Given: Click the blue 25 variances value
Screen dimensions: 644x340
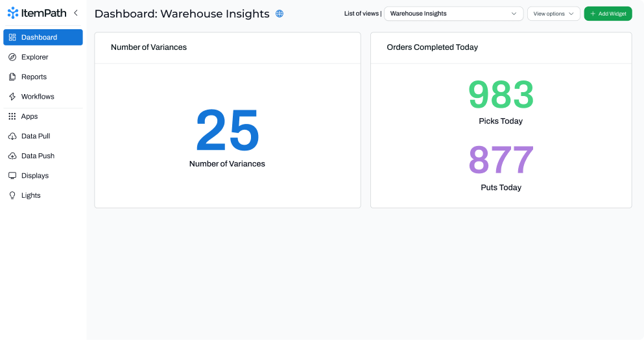Looking at the screenshot, I should [228, 130].
